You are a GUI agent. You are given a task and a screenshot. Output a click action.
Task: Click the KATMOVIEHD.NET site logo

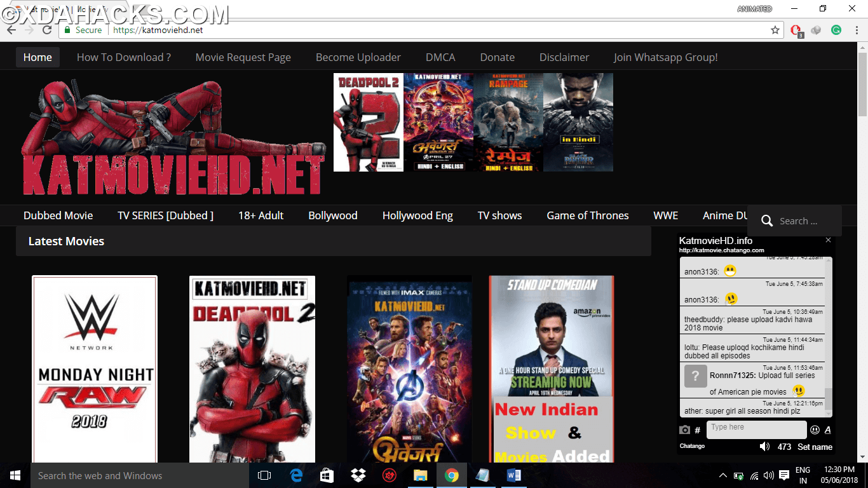(173, 137)
